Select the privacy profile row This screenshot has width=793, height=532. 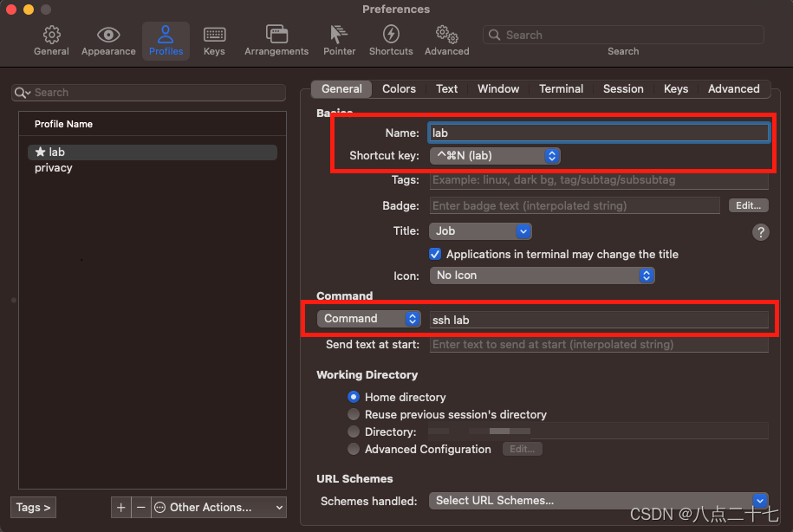[x=153, y=168]
